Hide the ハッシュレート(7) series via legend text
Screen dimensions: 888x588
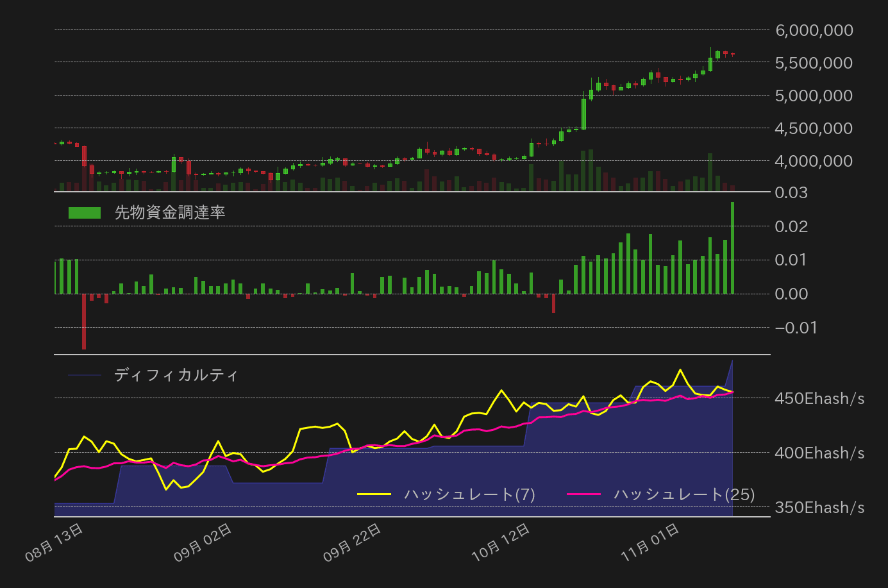tap(469, 494)
